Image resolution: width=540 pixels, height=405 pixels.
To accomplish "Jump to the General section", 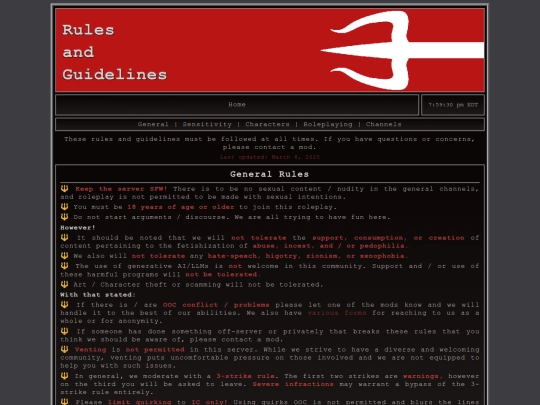I will tap(153, 124).
